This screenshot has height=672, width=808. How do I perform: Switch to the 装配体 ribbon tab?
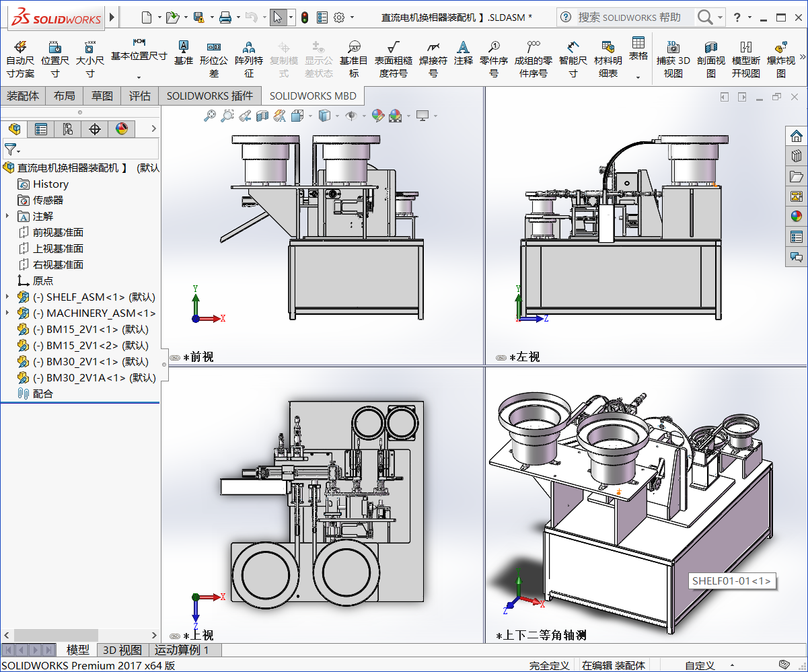23,96
